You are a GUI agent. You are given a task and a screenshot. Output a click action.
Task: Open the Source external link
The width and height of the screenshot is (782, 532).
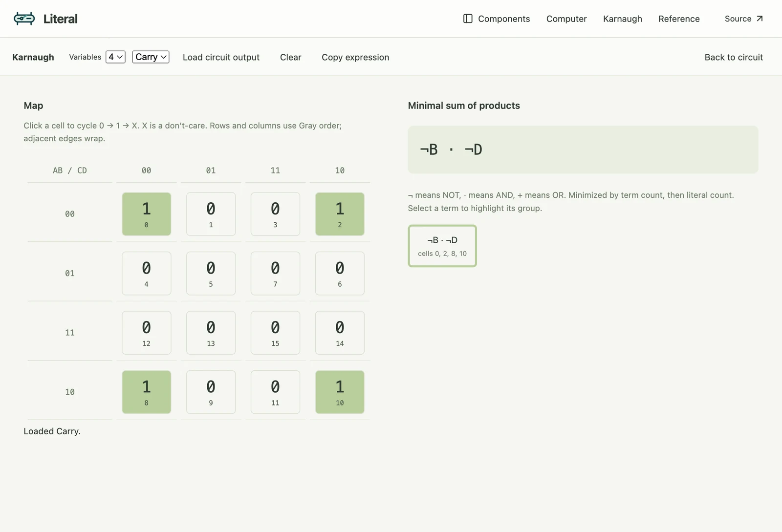743,19
